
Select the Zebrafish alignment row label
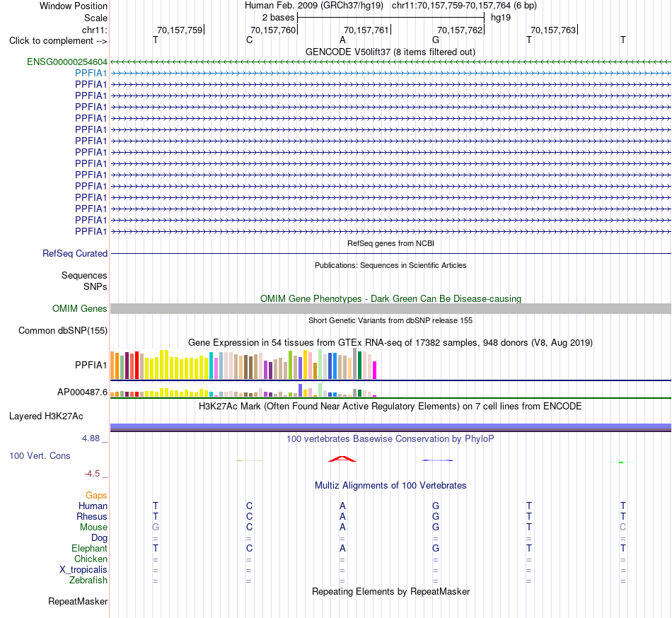coord(88,581)
